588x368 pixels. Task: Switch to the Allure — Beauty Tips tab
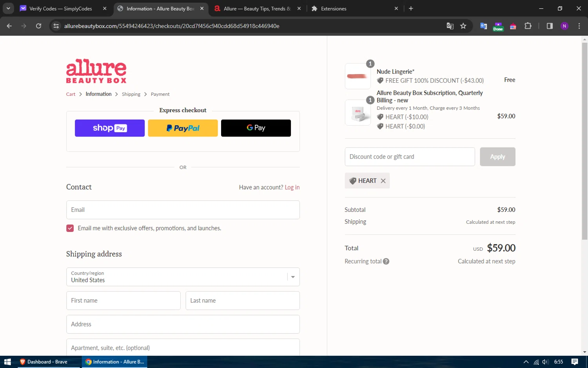(257, 9)
